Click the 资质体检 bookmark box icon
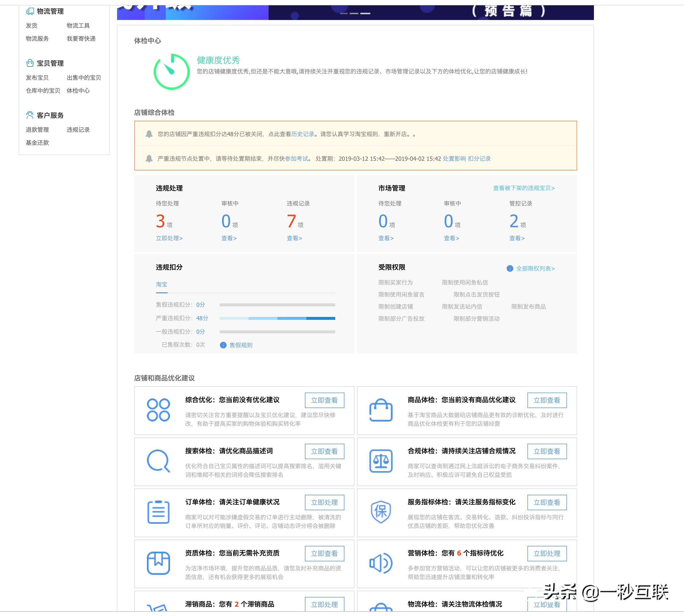The height and width of the screenshot is (616, 684). click(x=158, y=563)
